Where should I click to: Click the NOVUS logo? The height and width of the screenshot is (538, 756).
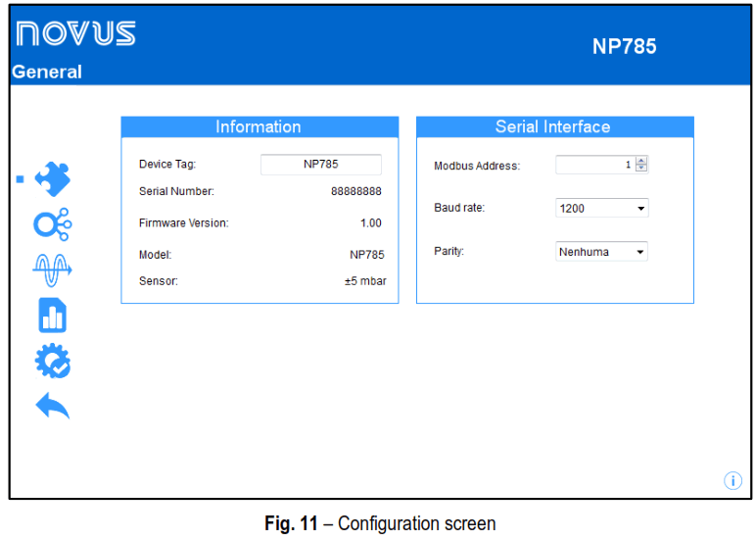click(75, 33)
